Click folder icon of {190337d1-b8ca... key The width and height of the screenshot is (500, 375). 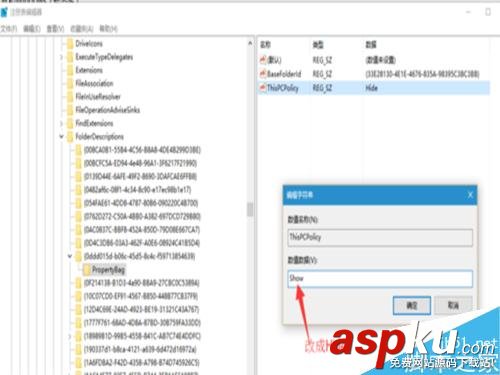(x=78, y=350)
